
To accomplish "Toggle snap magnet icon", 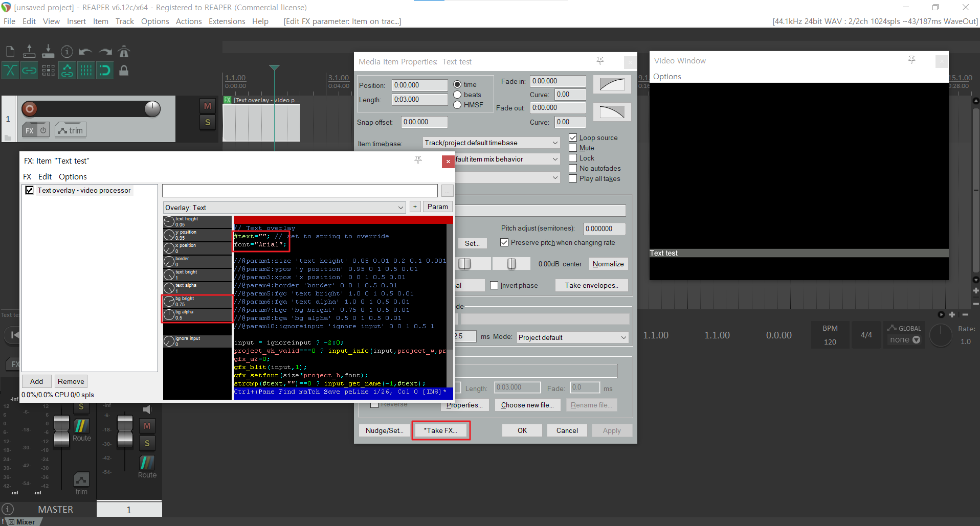I will click(x=105, y=70).
